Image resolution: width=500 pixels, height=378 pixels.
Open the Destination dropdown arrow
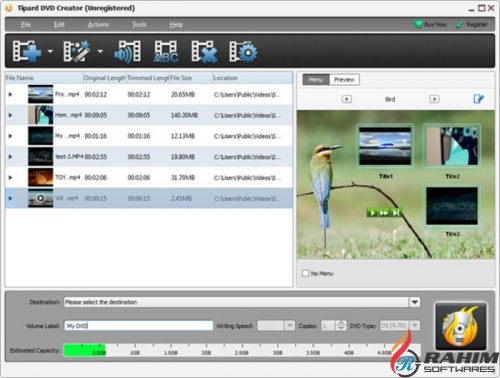click(415, 302)
